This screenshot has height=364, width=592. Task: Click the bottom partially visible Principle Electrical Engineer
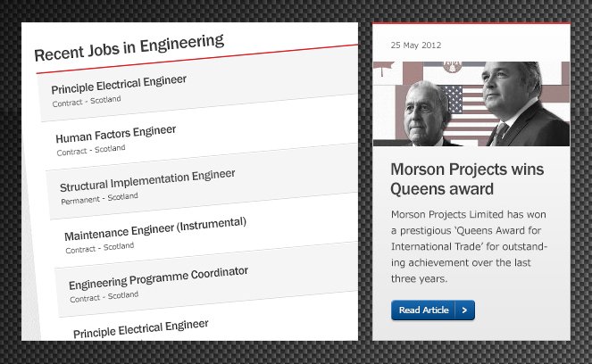click(x=140, y=327)
